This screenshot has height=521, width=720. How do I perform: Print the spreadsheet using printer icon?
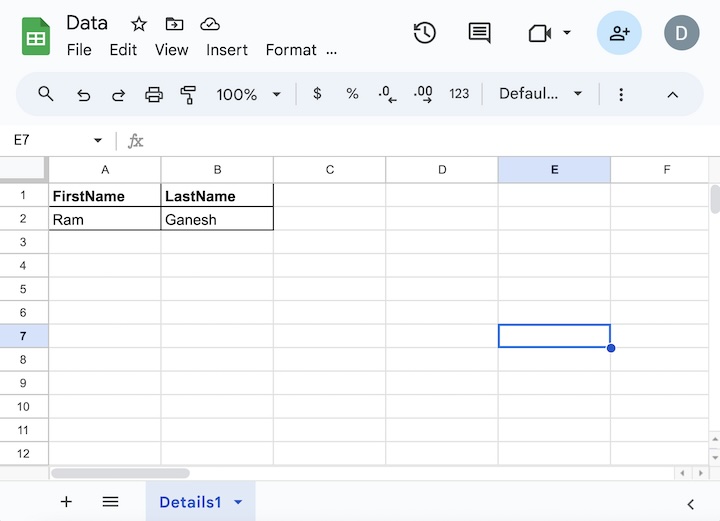pyautogui.click(x=154, y=94)
